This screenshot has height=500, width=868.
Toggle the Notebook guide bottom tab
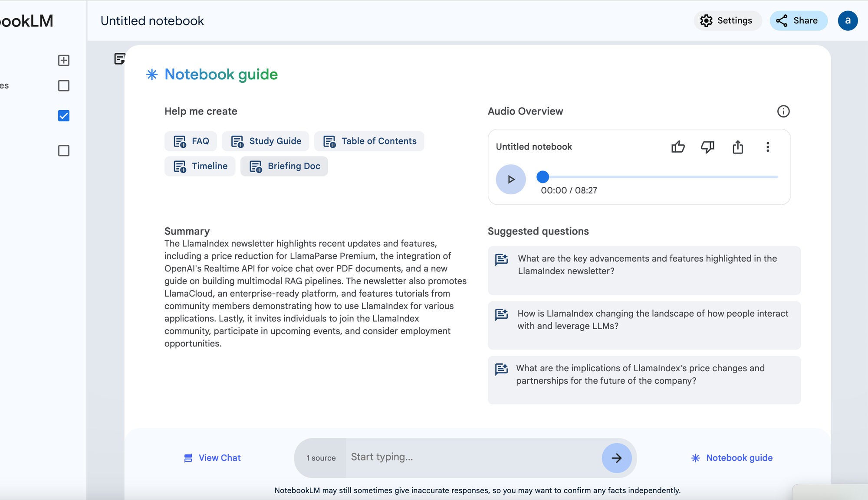(x=732, y=458)
